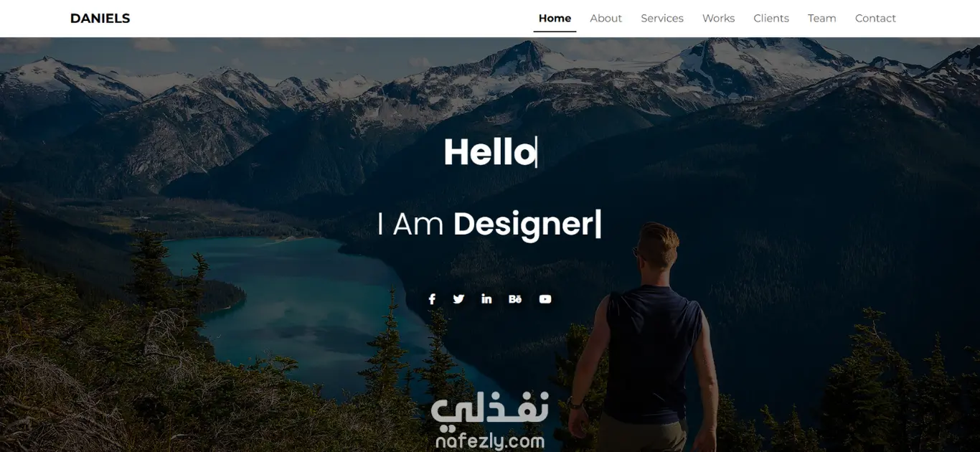
Task: Navigate to the Services section
Action: [662, 19]
